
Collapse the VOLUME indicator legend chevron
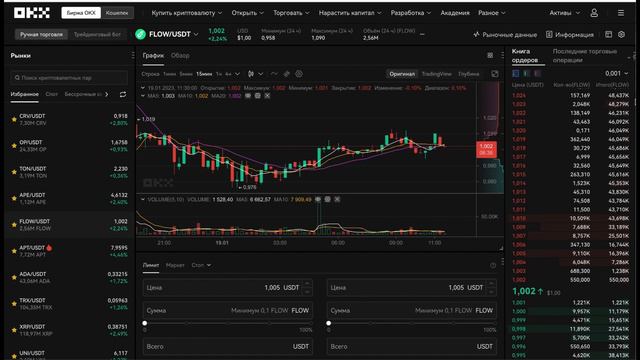coord(142,200)
